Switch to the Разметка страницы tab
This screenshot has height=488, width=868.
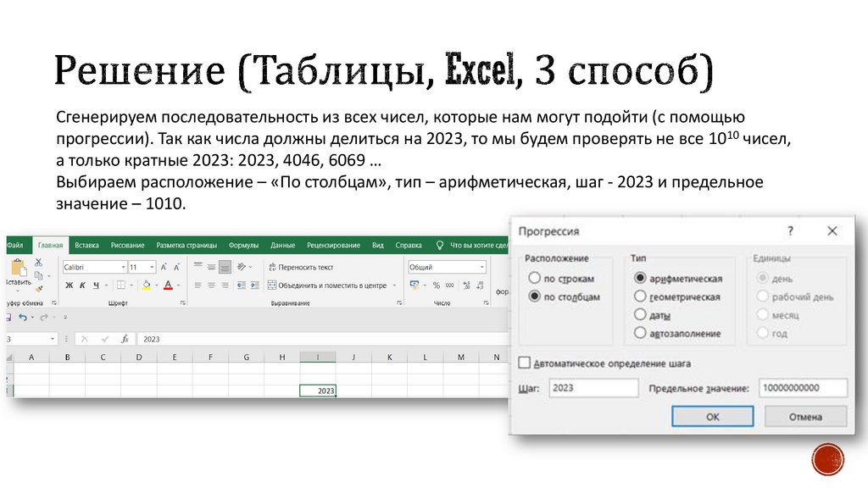[x=186, y=245]
